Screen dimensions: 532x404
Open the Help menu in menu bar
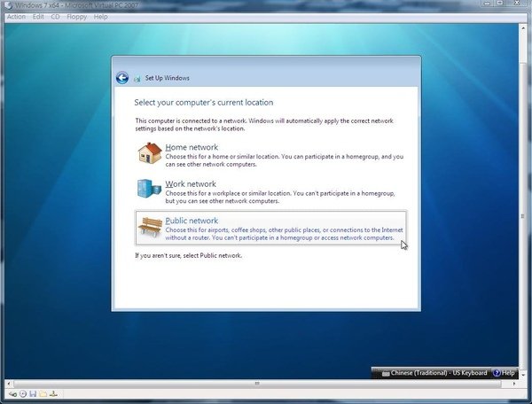pos(101,17)
